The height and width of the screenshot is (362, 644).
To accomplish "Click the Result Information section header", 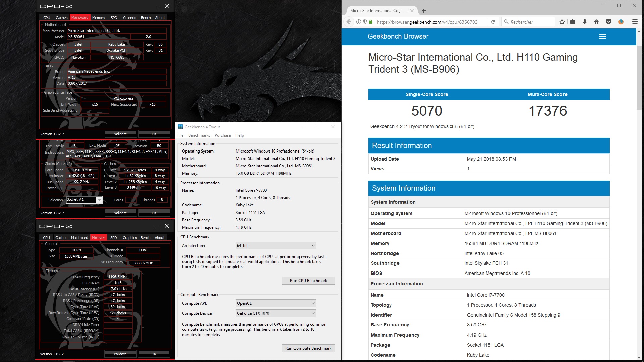I will [489, 145].
